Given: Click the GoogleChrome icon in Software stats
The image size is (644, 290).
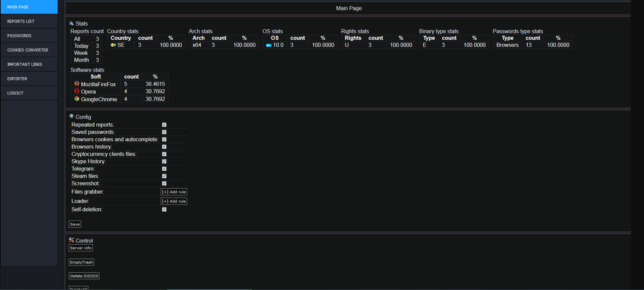Looking at the screenshot, I should point(77,99).
